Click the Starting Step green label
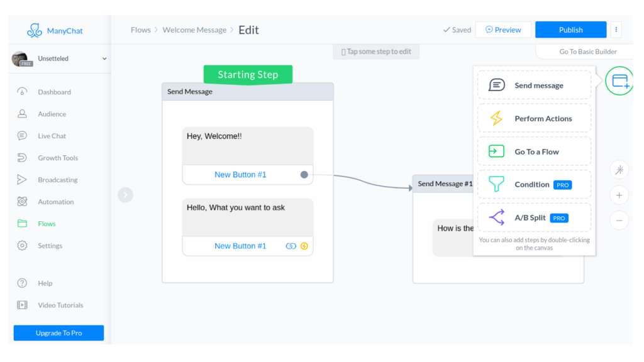 [x=248, y=75]
